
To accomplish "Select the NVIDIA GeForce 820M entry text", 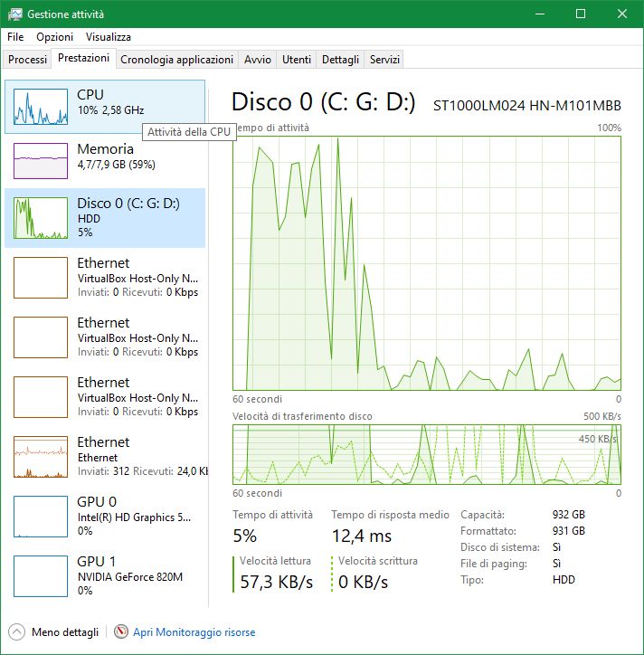I will (x=130, y=577).
